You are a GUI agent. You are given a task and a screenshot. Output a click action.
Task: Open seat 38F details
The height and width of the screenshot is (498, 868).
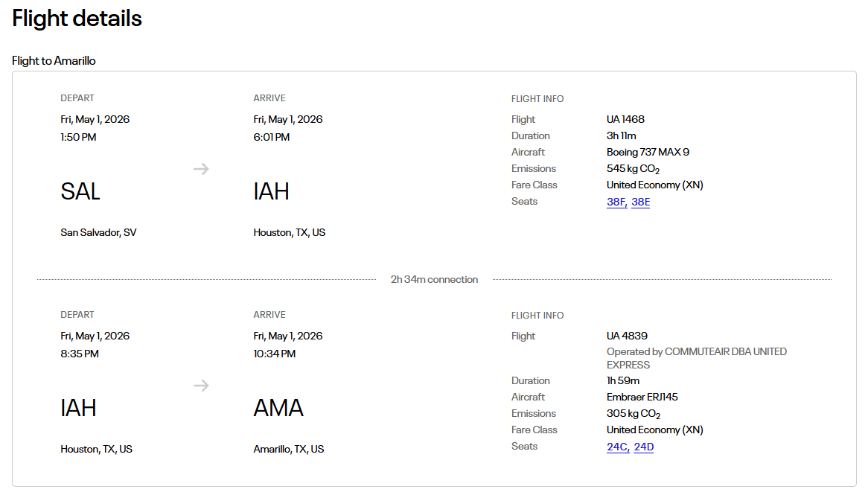pyautogui.click(x=615, y=201)
